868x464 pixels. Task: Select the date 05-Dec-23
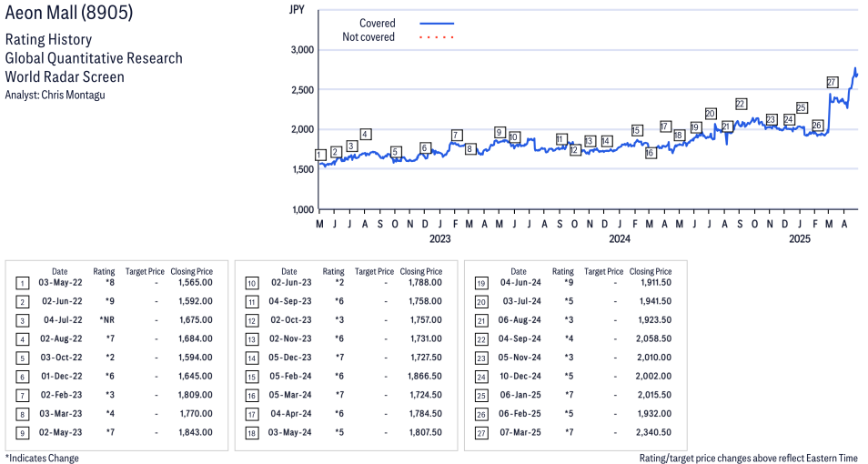(290, 358)
